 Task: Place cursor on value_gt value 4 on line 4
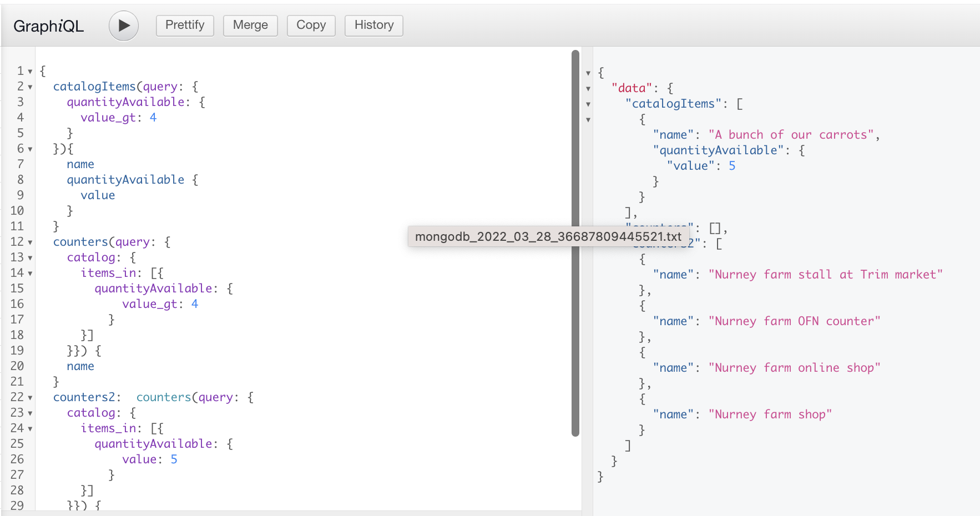click(153, 118)
